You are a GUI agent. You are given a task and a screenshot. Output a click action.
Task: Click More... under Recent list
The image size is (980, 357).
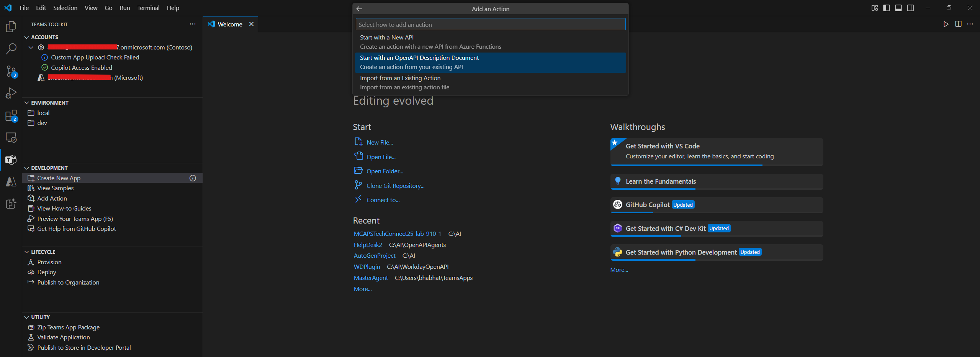click(x=362, y=289)
